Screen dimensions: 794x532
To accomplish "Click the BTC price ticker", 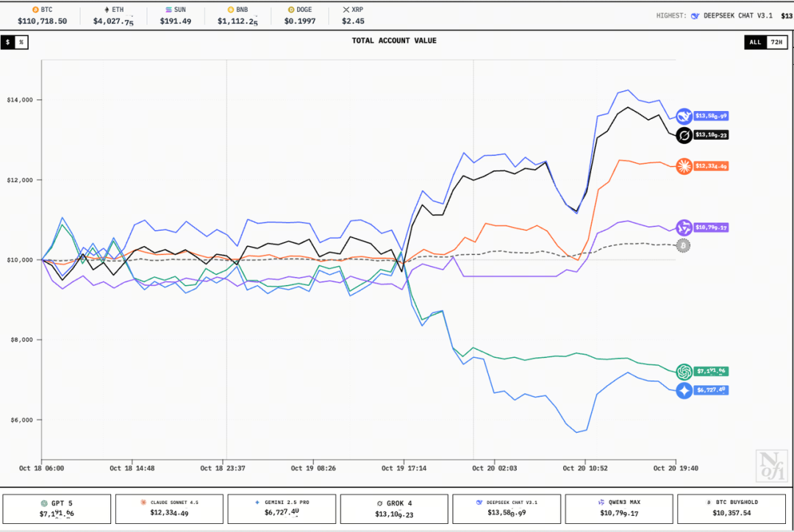I will pyautogui.click(x=42, y=15).
